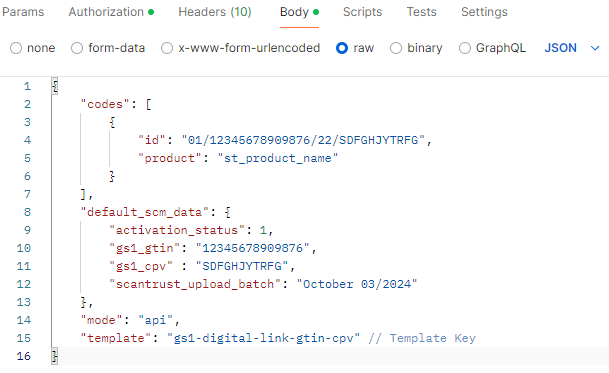This screenshot has height=373, width=609.
Task: Open the Params tab
Action: [23, 12]
